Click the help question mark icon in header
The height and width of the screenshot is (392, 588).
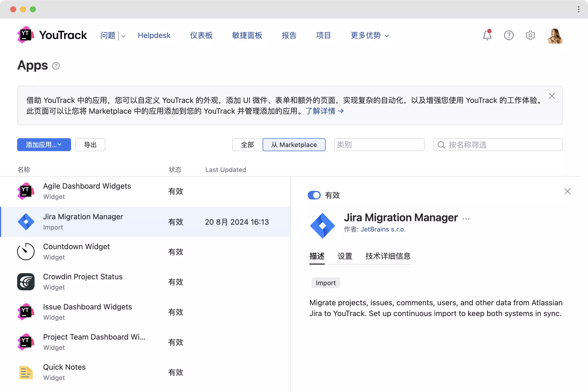point(509,35)
